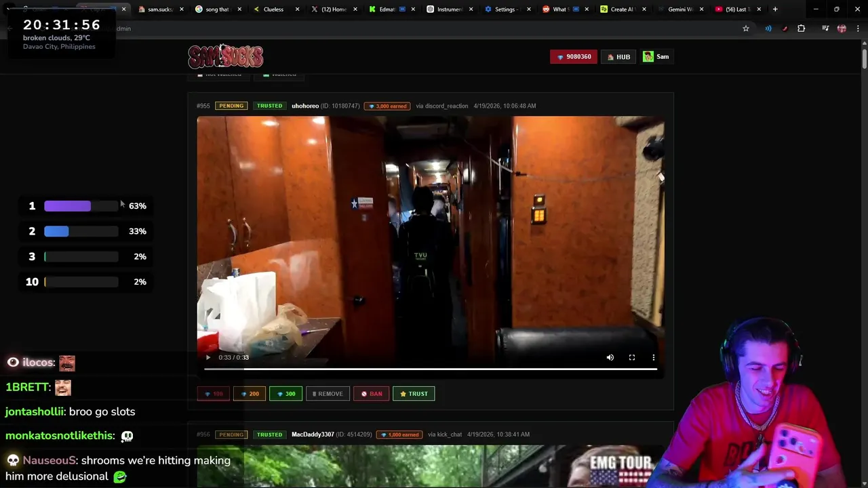Open the browser profile avatar
Viewport: 868px width, 488px height.
(x=842, y=28)
